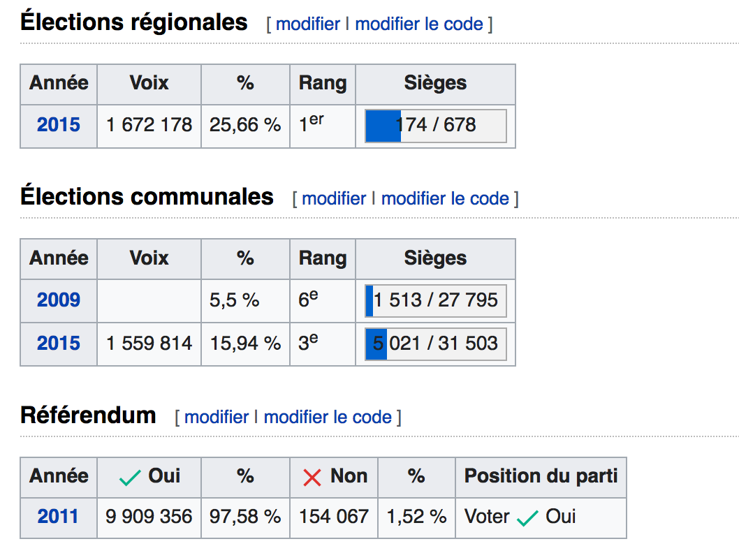
Task: Open modifier le code for Élections régionales
Action: (x=419, y=24)
